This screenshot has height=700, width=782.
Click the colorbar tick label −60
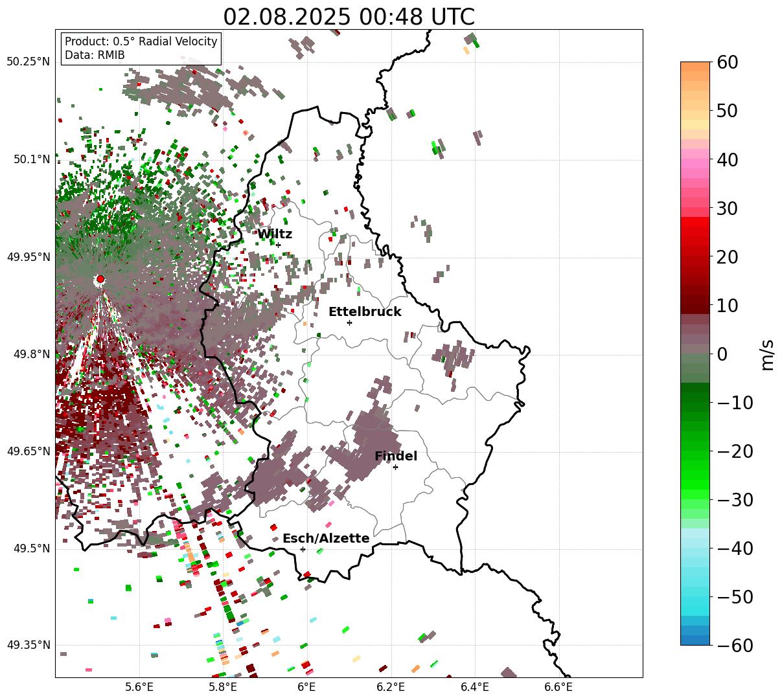[735, 646]
